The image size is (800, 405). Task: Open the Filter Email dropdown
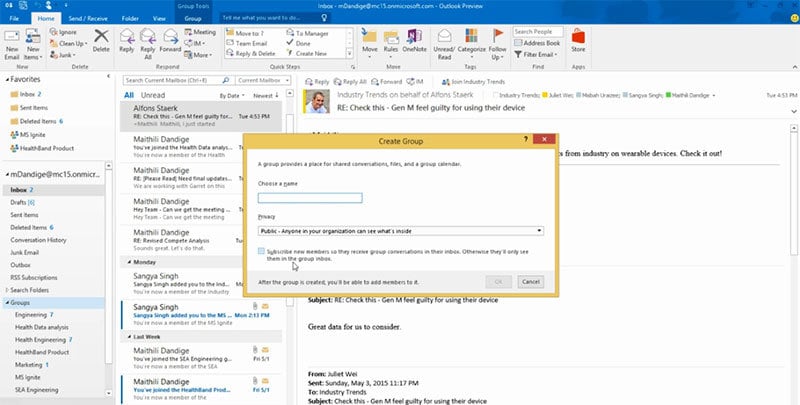tap(536, 54)
